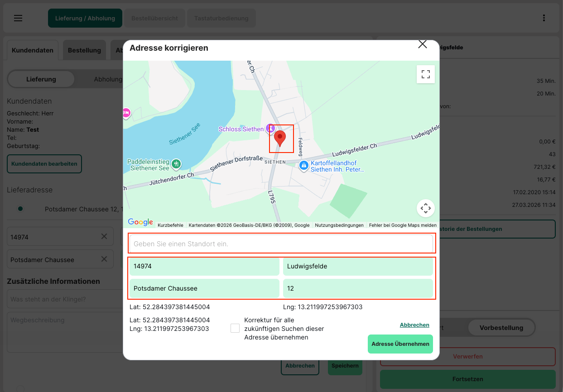Click the pink camera marker on map
The image size is (563, 392).
pos(126,112)
